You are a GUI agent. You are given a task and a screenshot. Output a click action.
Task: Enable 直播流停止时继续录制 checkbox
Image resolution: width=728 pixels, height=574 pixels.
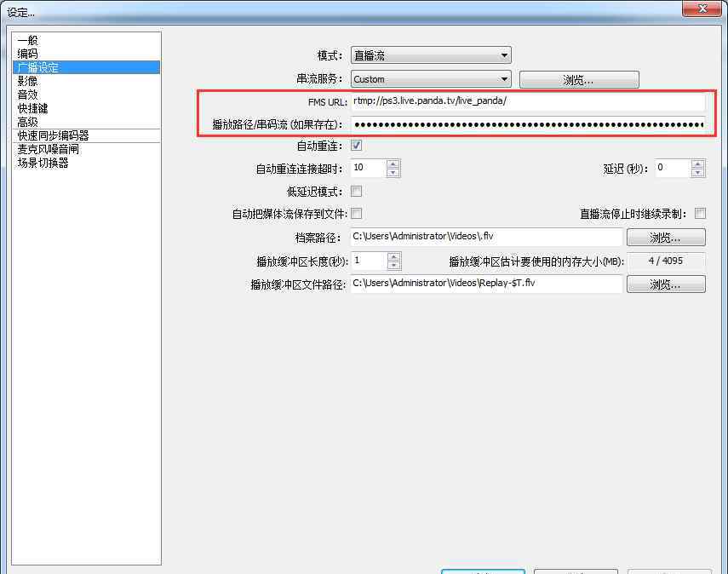click(x=700, y=214)
